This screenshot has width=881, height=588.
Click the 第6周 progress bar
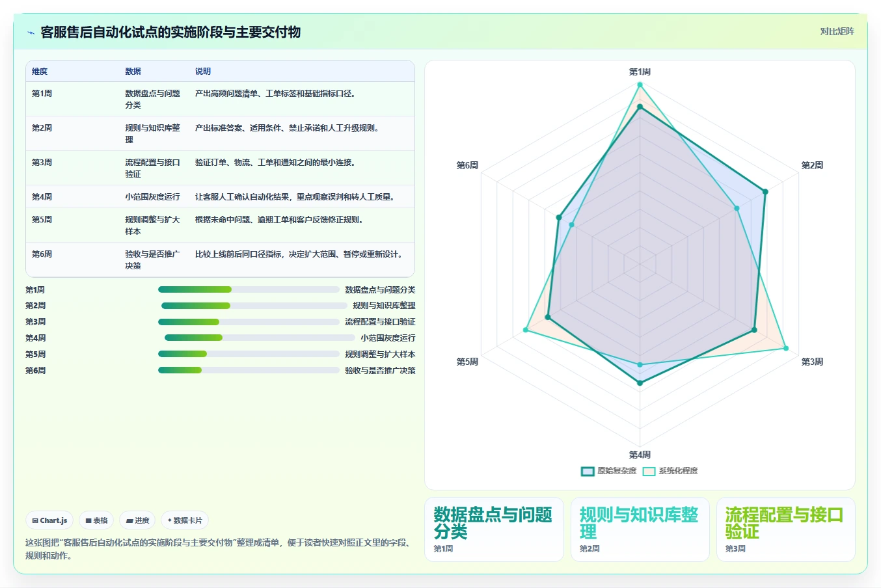click(249, 370)
